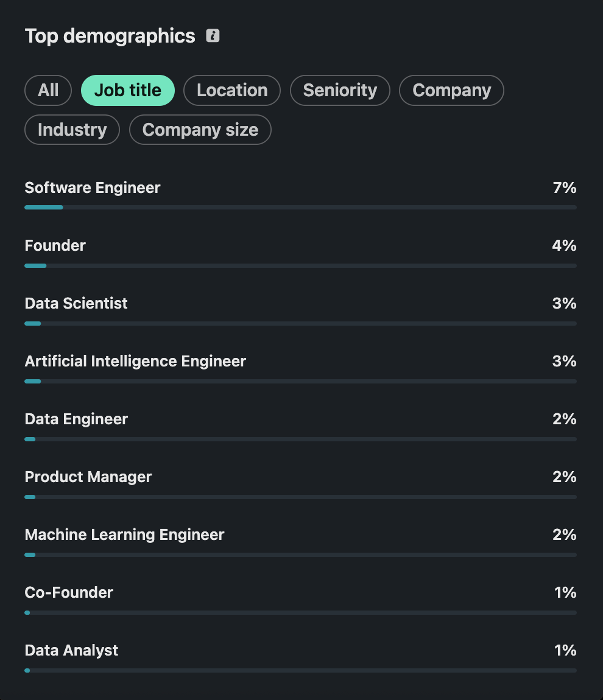The width and height of the screenshot is (603, 700).
Task: Switch to the Location filter
Action: [x=232, y=90]
